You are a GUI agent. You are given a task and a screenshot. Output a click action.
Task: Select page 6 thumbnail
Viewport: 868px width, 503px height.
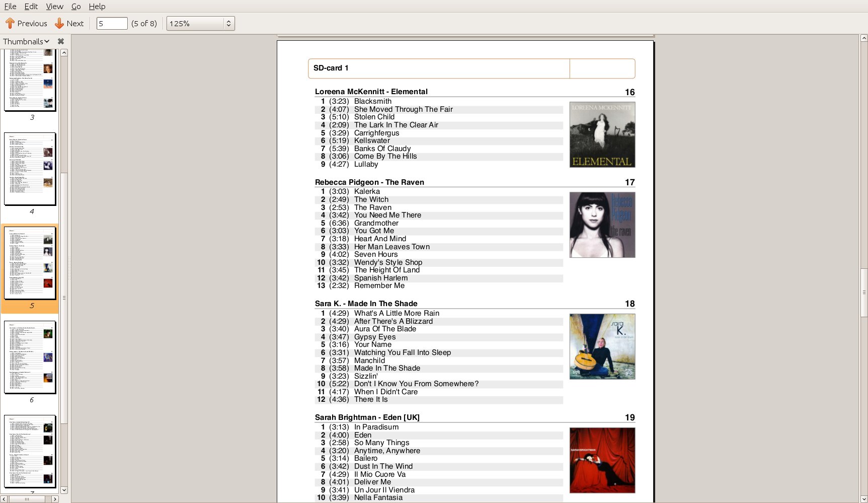click(30, 357)
